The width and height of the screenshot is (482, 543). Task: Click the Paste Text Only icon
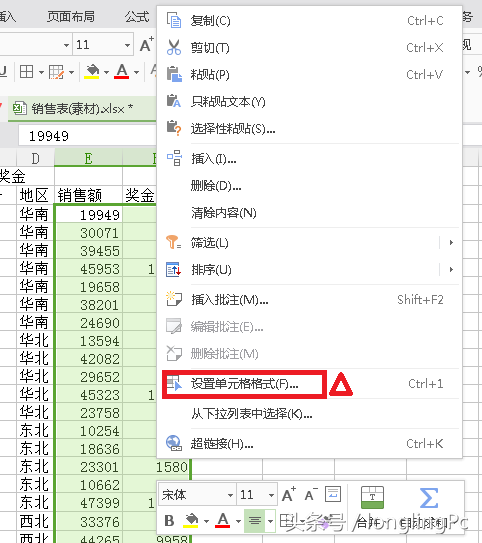pyautogui.click(x=174, y=101)
